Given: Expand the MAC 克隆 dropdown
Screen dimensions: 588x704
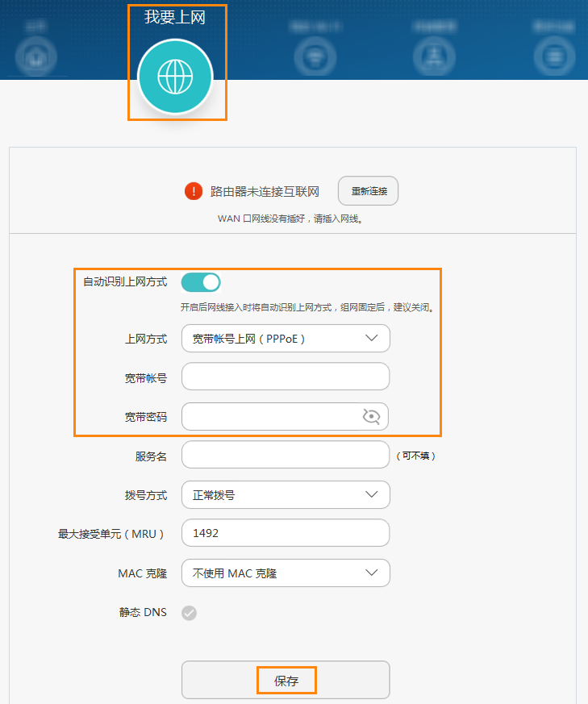Looking at the screenshot, I should click(x=286, y=573).
